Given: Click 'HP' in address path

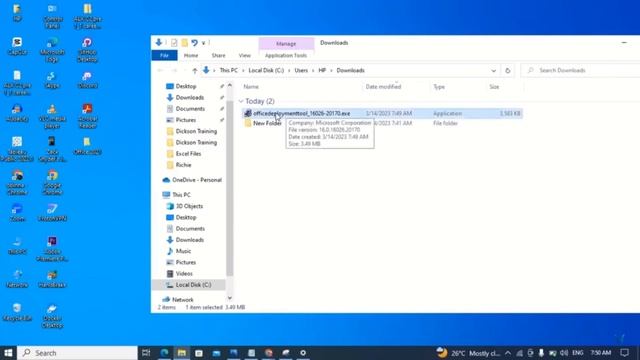Looking at the screenshot, I should (322, 71).
